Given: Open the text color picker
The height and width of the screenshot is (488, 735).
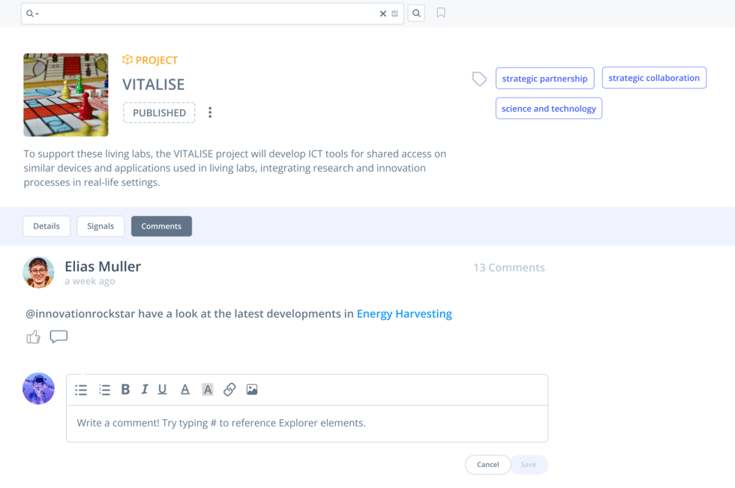Looking at the screenshot, I should coord(185,390).
